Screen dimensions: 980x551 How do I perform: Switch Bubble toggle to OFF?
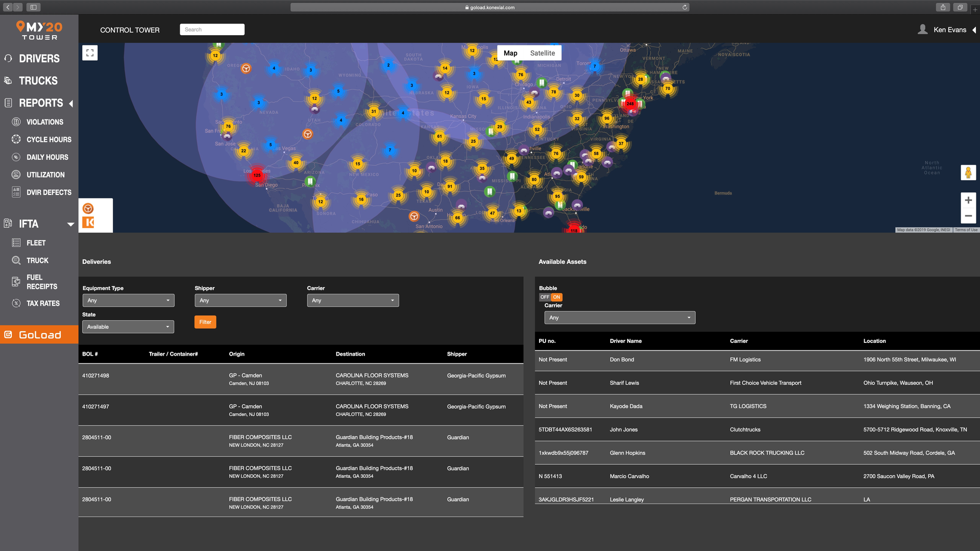[x=545, y=297]
